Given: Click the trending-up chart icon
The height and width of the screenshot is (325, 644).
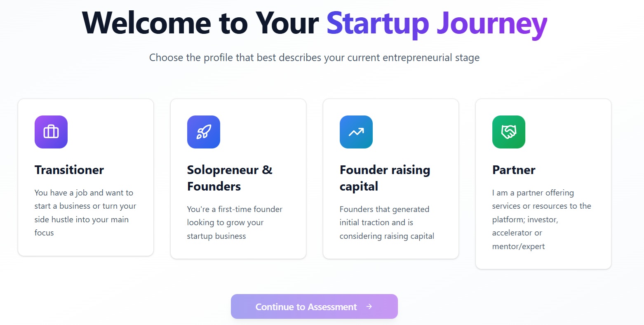Looking at the screenshot, I should (356, 132).
